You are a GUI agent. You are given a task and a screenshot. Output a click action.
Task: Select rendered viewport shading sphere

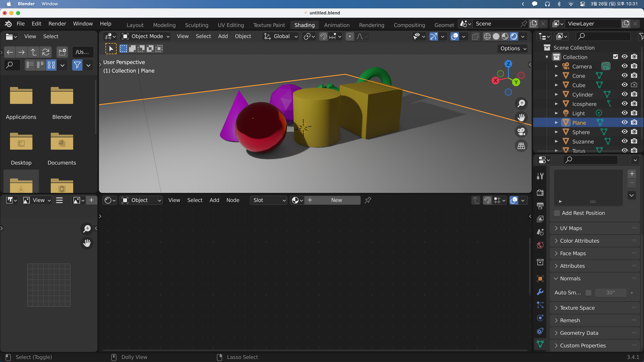point(514,37)
